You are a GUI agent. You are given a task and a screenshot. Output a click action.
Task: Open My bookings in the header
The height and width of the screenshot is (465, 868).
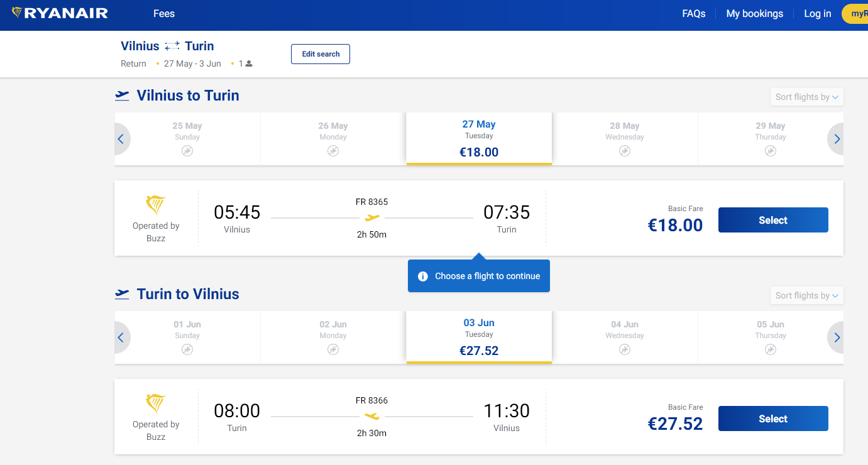point(755,13)
